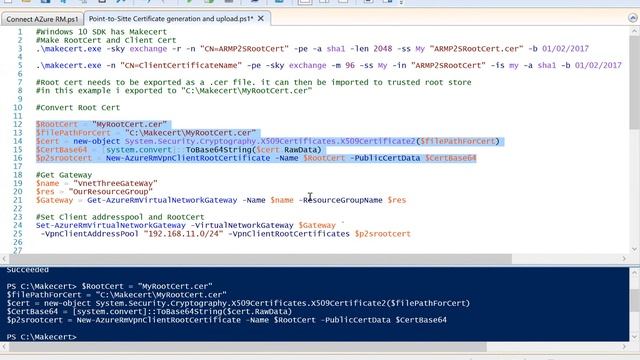Viewport: 640px width, 360px height.
Task: Click the script pane horizontal scroll-left arrow
Action: click(4, 259)
